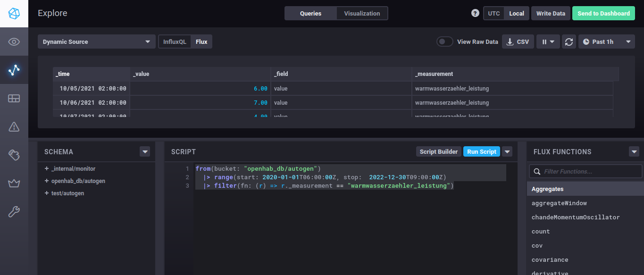Image resolution: width=644 pixels, height=275 pixels.
Task: Open the Alerting triangle icon in sidebar
Action: (x=14, y=126)
